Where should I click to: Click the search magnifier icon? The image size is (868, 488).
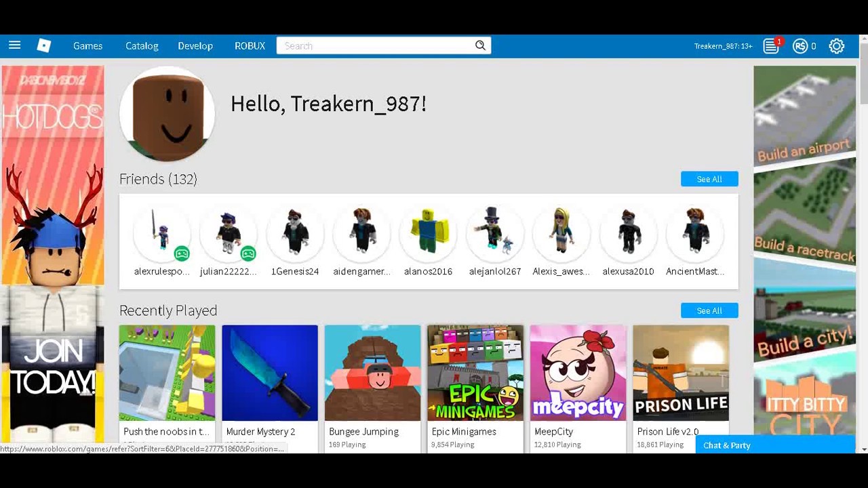tap(480, 45)
